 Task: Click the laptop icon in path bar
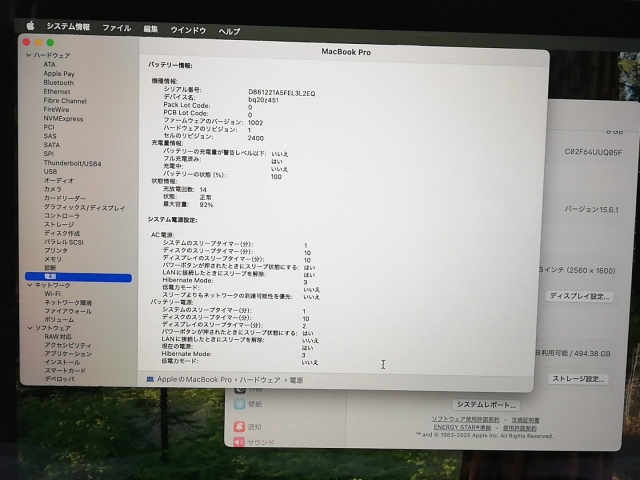coord(150,379)
